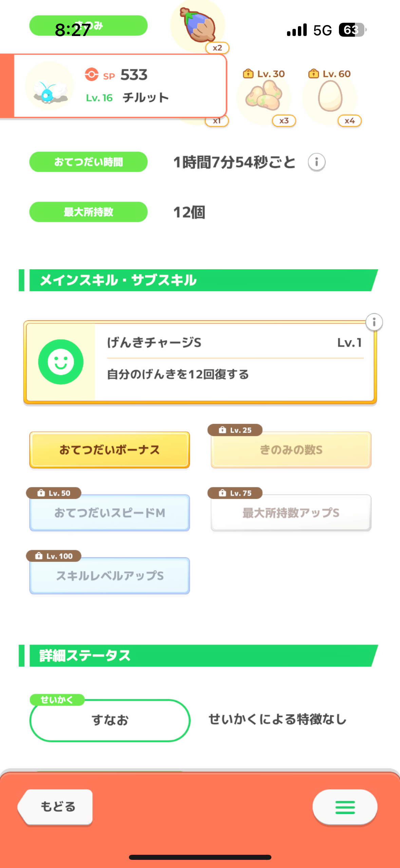Tap the locked きのみの数S sub skill
This screenshot has height=868, width=400.
[291, 450]
